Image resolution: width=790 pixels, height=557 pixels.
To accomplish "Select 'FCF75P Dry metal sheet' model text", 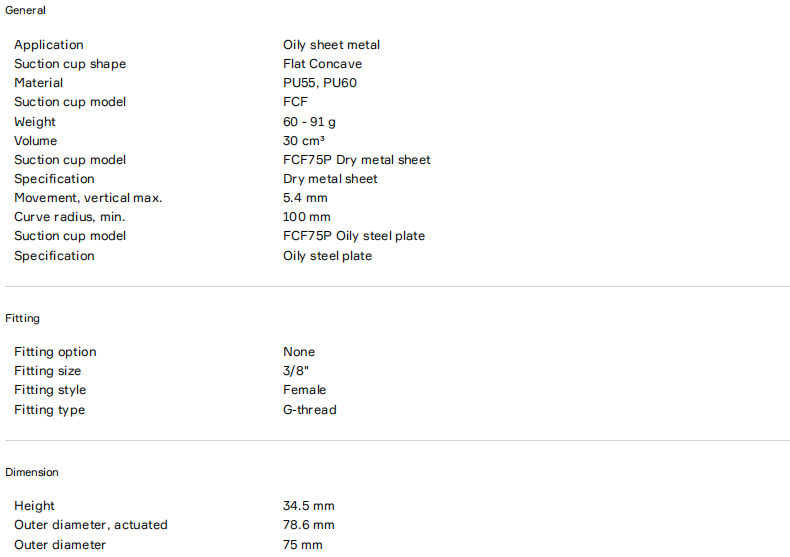I will coord(356,160).
